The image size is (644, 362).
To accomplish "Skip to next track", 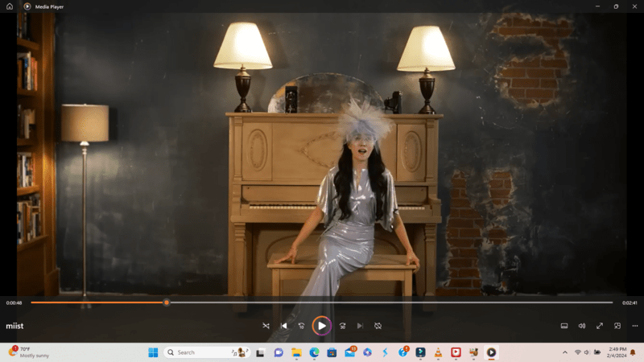I will 359,326.
